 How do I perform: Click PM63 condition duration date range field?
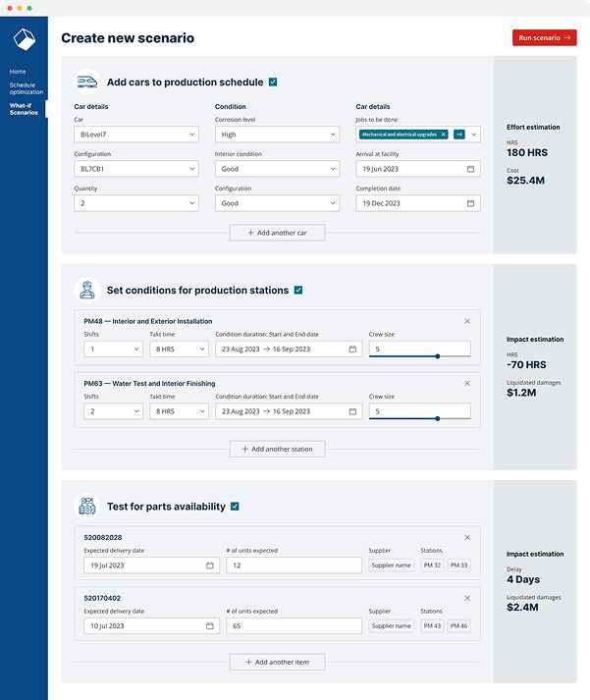tap(289, 411)
